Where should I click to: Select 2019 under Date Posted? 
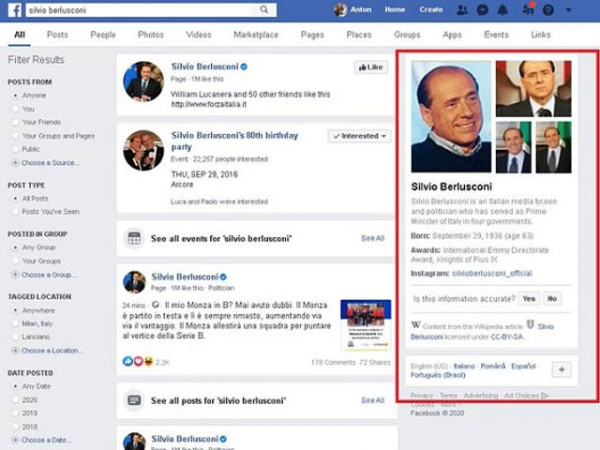(x=15, y=413)
